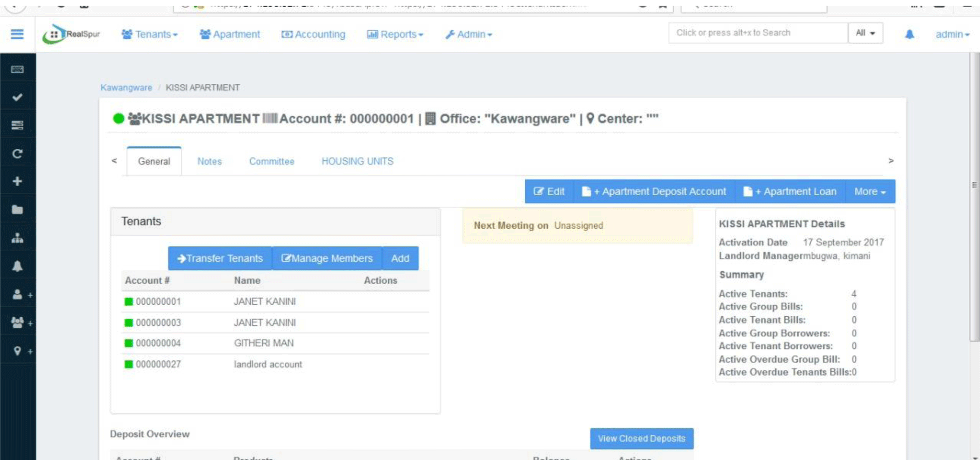Go to Accounting in navigation bar

[x=313, y=34]
